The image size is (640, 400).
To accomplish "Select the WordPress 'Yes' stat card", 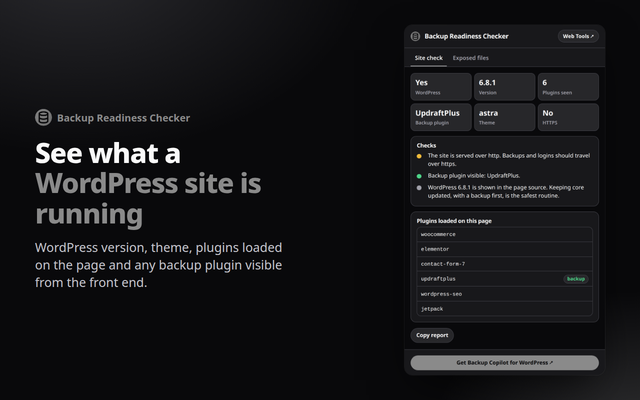I will click(x=441, y=87).
